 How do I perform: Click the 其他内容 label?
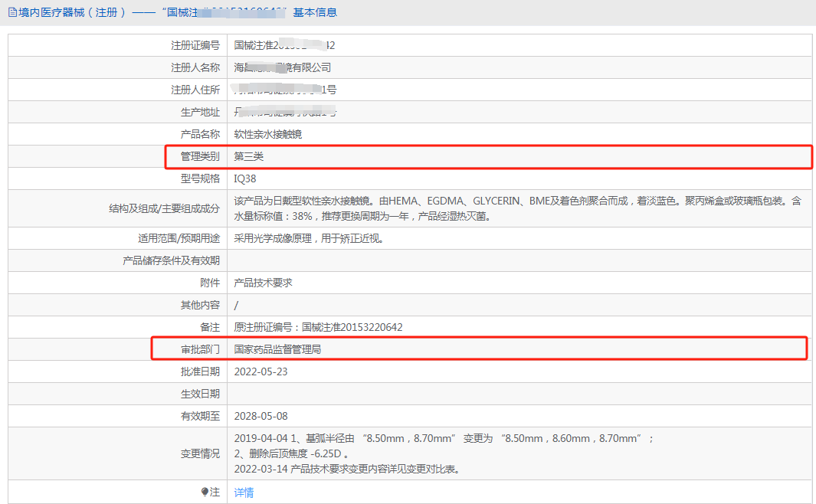[200, 306]
